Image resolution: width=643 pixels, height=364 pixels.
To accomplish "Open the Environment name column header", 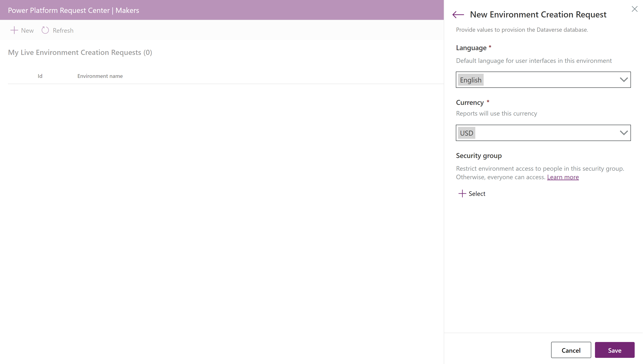I will [x=100, y=76].
